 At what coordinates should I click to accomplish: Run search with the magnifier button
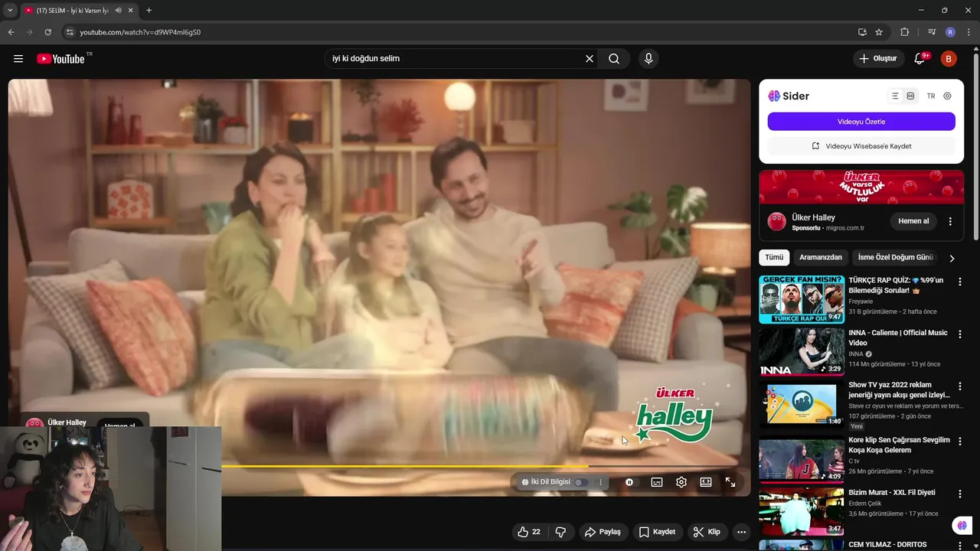pyautogui.click(x=614, y=59)
